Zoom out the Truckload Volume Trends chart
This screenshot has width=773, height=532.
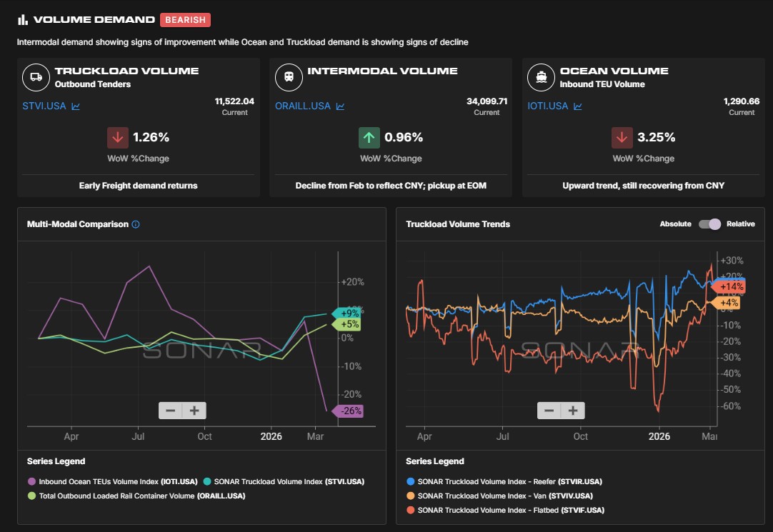coord(549,411)
